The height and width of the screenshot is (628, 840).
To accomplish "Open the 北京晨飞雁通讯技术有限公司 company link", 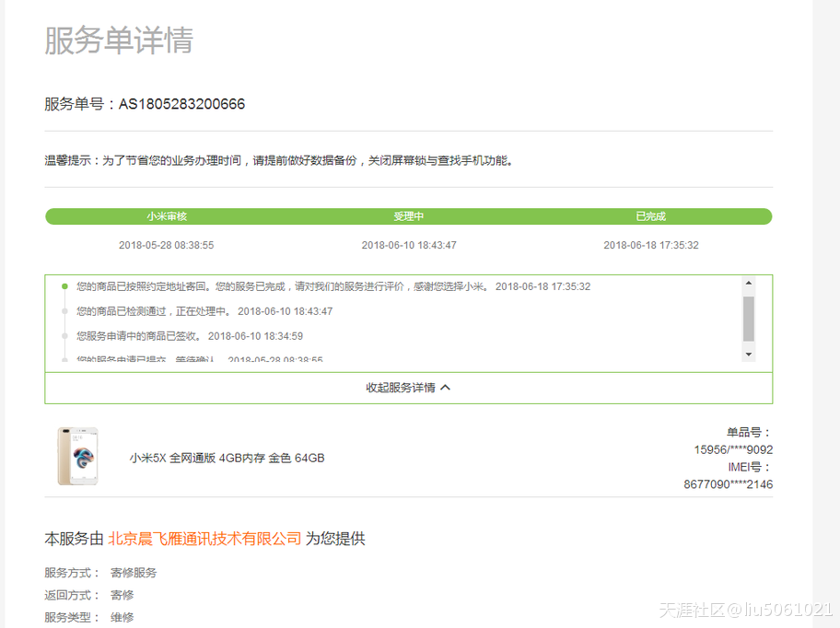I will pos(204,539).
